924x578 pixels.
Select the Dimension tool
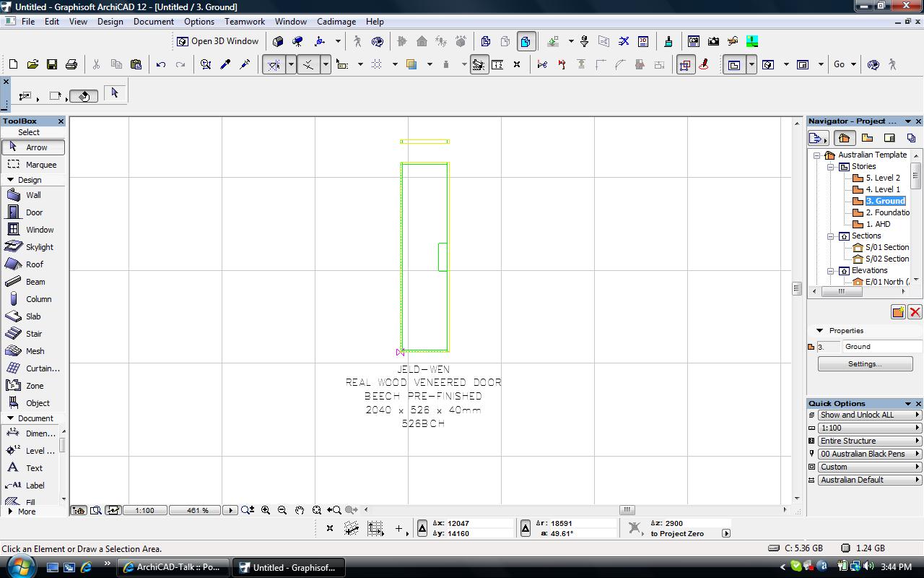pos(30,433)
